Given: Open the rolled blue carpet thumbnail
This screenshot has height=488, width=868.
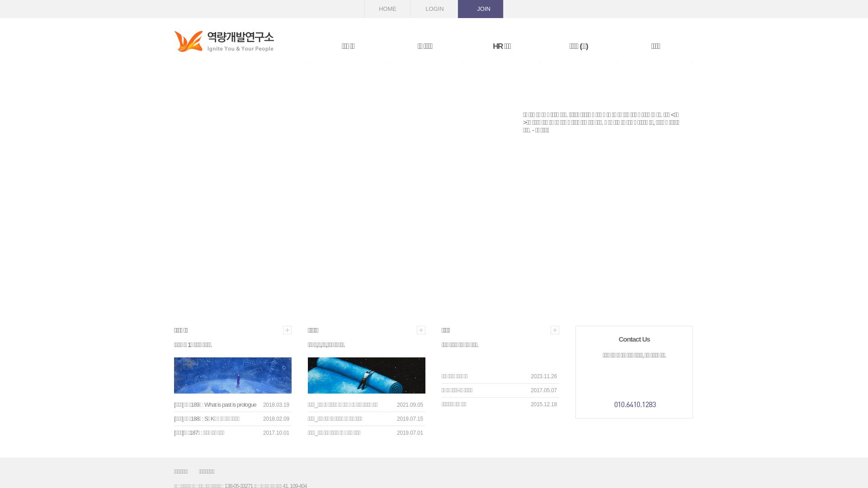Looking at the screenshot, I should [x=367, y=375].
